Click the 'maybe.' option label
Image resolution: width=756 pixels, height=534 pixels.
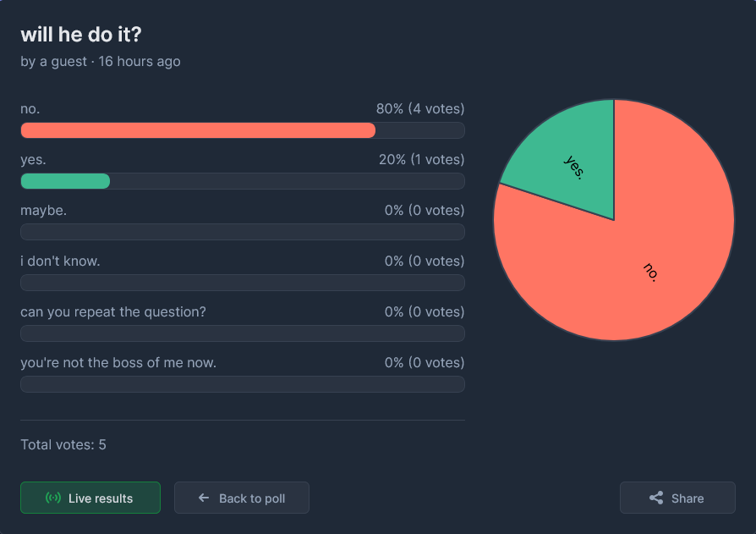[43, 211]
